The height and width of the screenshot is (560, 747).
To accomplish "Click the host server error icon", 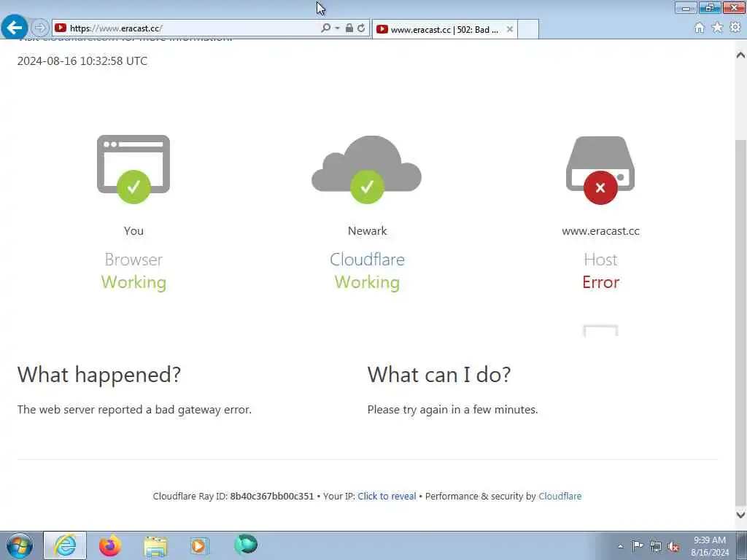I will pos(600,170).
